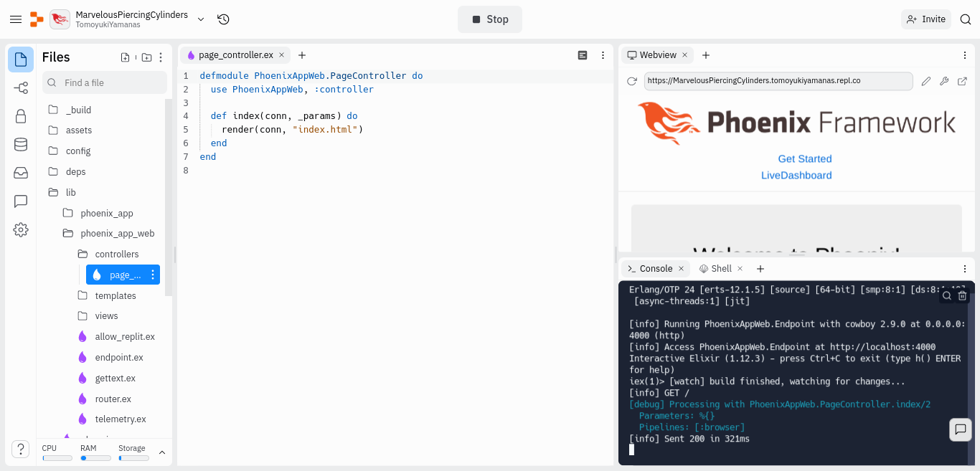Follow the LiveDashboard link

tap(796, 175)
